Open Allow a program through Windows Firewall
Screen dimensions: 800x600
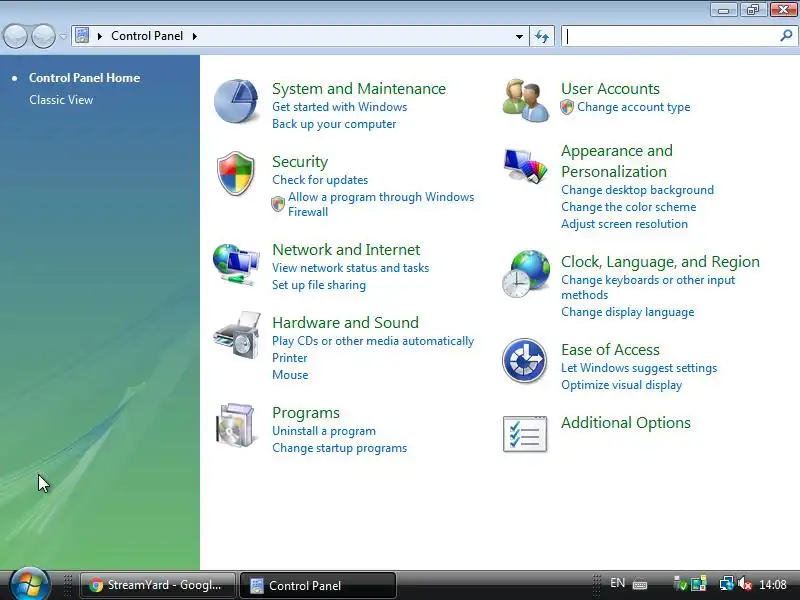(x=381, y=204)
